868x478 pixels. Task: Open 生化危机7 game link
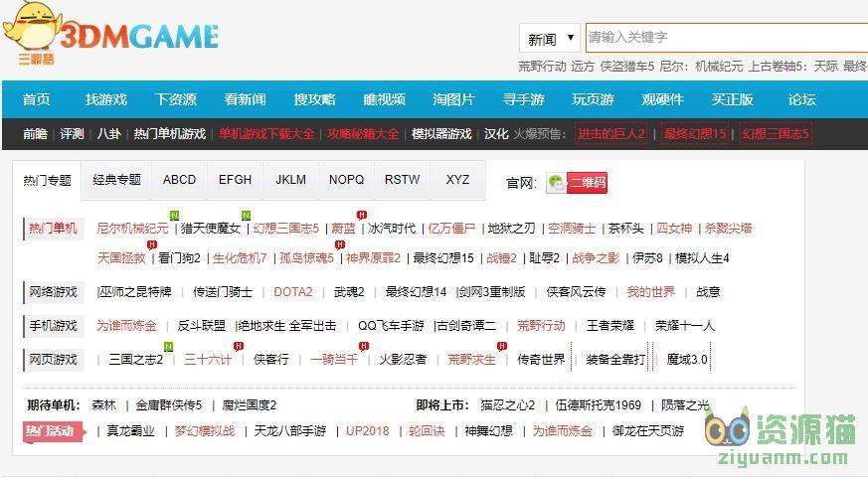pyautogui.click(x=240, y=258)
